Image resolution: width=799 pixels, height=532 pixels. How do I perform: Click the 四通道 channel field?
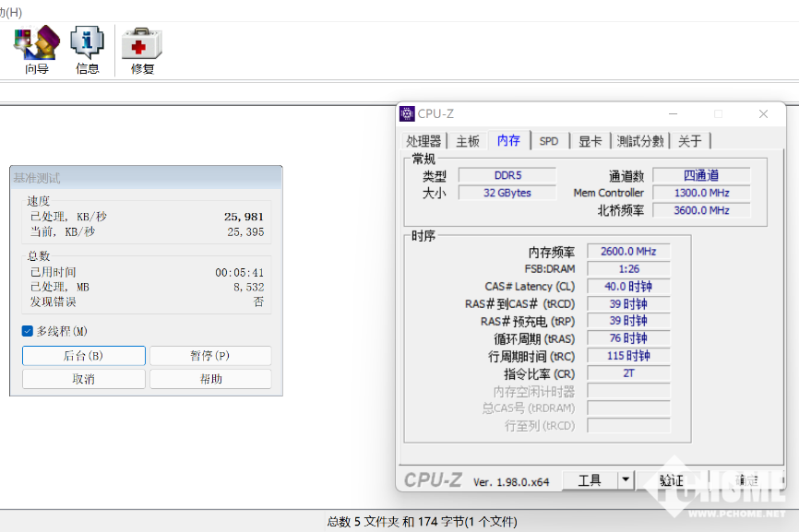702,175
